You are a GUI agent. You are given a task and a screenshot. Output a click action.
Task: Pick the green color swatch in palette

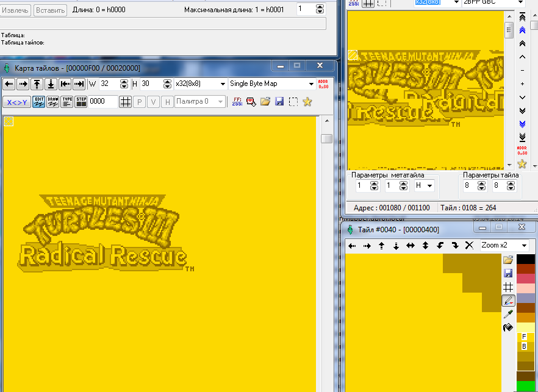coord(526,386)
